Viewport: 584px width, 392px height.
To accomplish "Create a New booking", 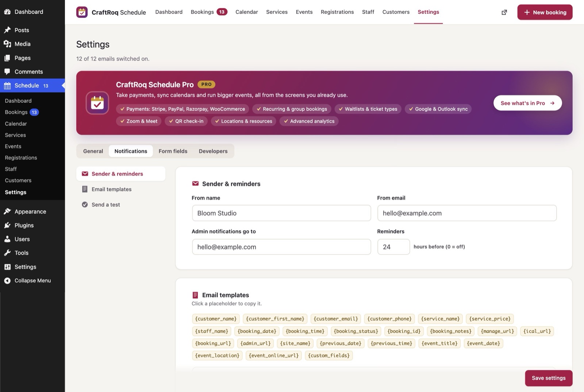I will coord(545,12).
